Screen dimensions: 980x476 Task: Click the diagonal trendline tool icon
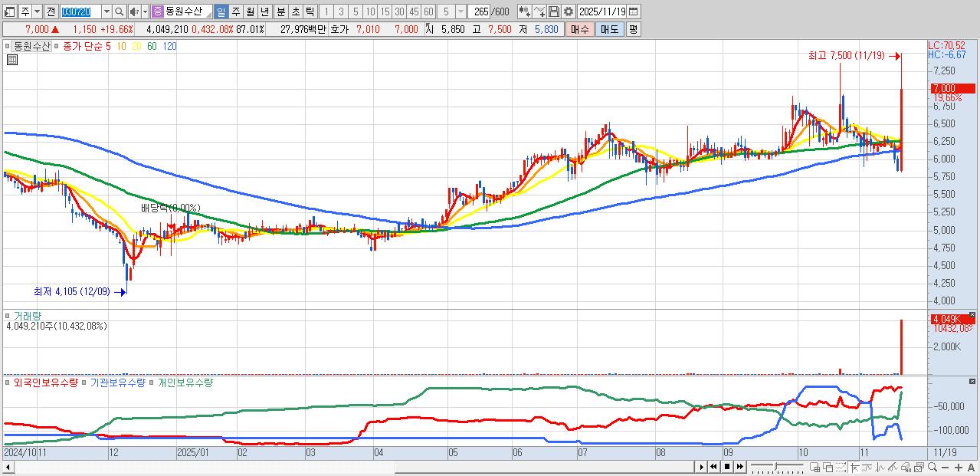click(x=893, y=467)
